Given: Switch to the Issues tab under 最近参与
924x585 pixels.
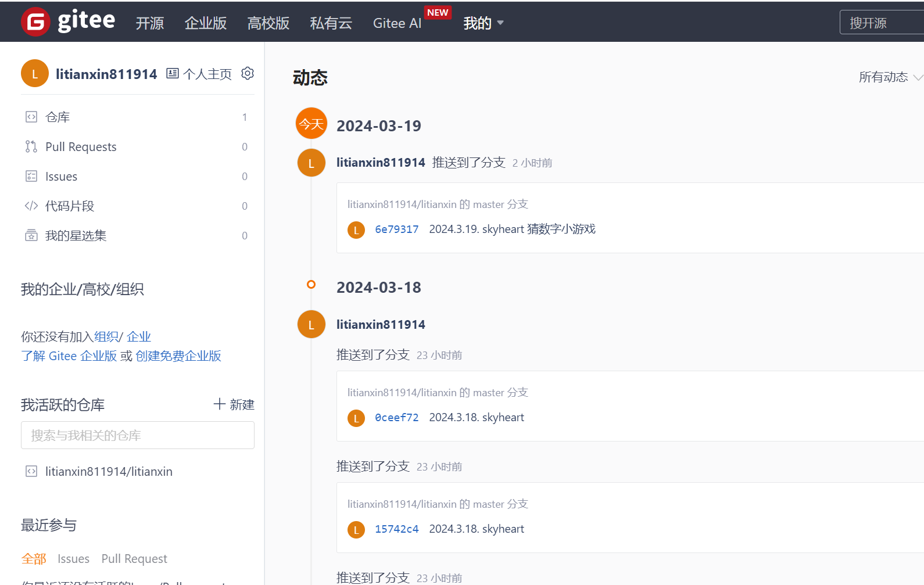Looking at the screenshot, I should [73, 559].
